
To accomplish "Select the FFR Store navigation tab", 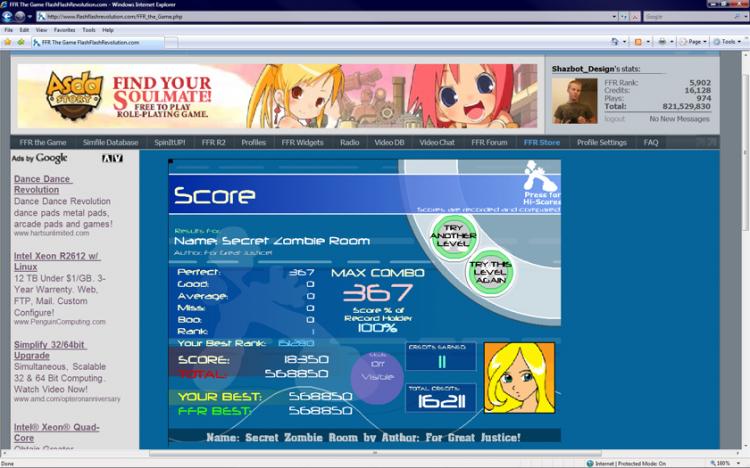I will point(542,143).
